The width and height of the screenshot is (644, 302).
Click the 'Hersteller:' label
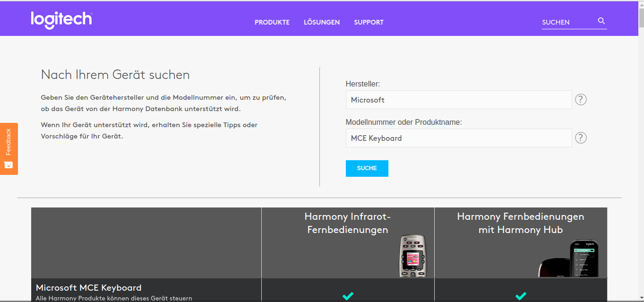click(363, 84)
